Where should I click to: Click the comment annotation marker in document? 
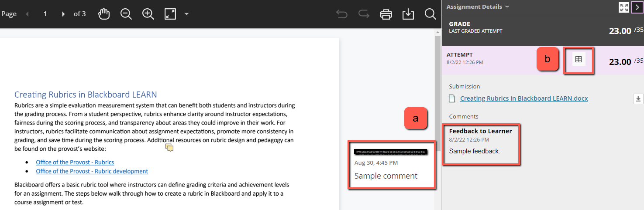pos(169,148)
